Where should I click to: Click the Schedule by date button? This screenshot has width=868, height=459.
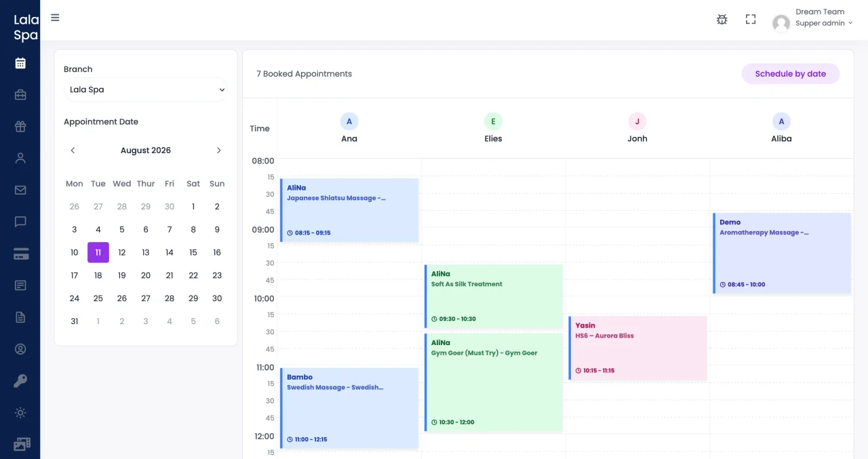click(791, 74)
